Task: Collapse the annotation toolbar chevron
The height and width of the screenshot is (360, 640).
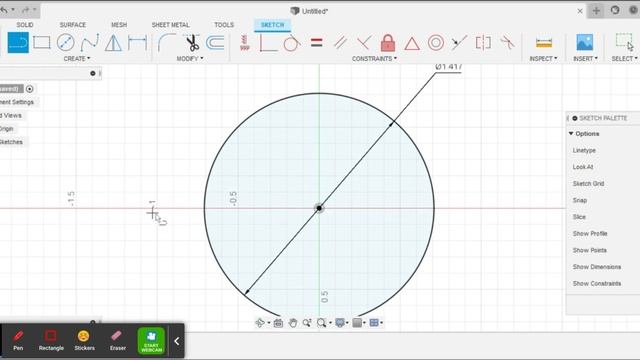Action: click(x=176, y=341)
